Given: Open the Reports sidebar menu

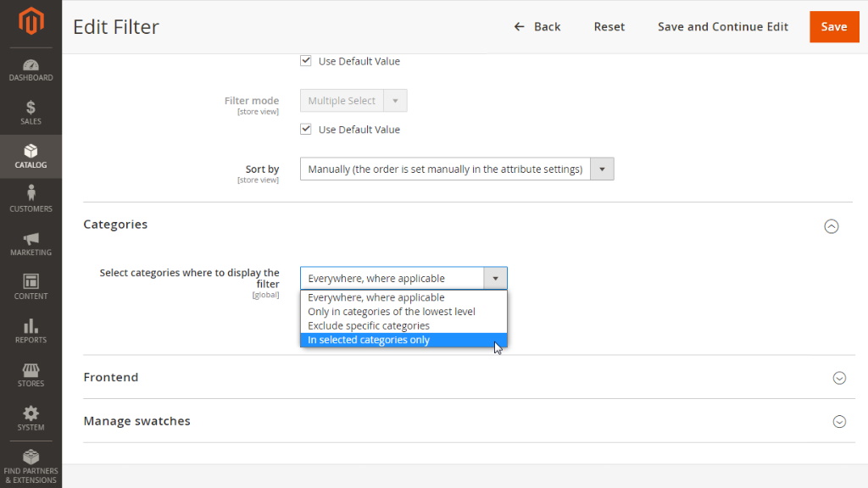Looking at the screenshot, I should click(31, 331).
